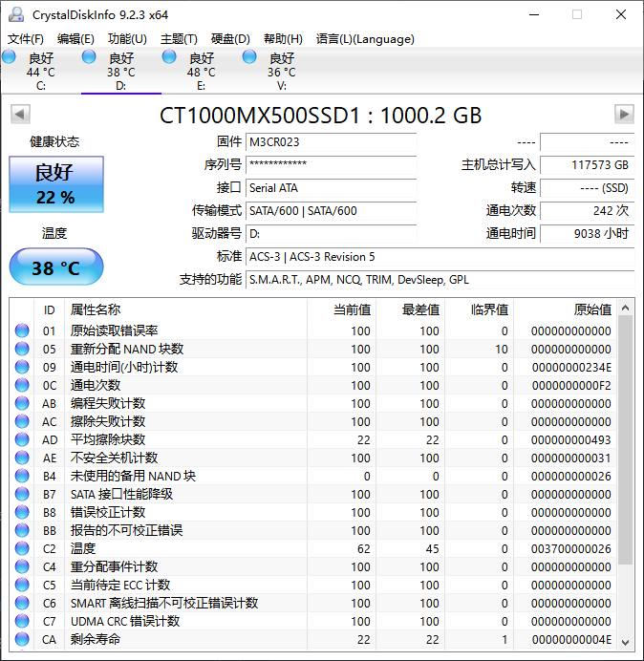The image size is (644, 661).
Task: Click the drive letter field D:
Action: tap(331, 233)
